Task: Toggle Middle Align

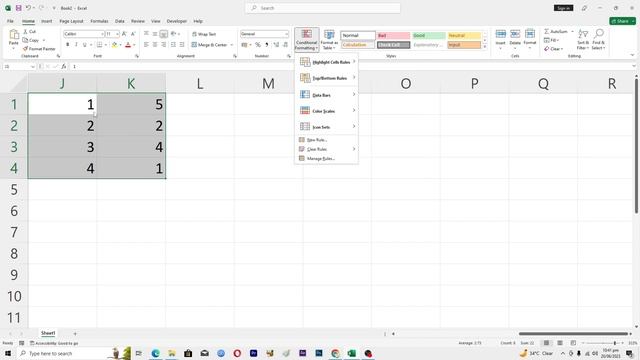Action: click(x=155, y=34)
